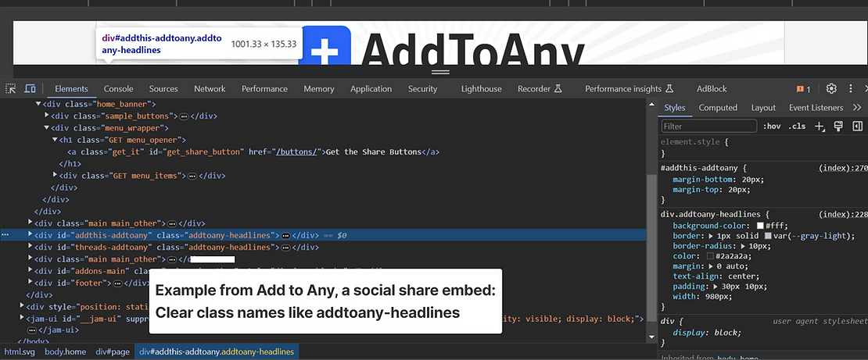Expand the footer div node
The width and height of the screenshot is (868, 360).
30,282
